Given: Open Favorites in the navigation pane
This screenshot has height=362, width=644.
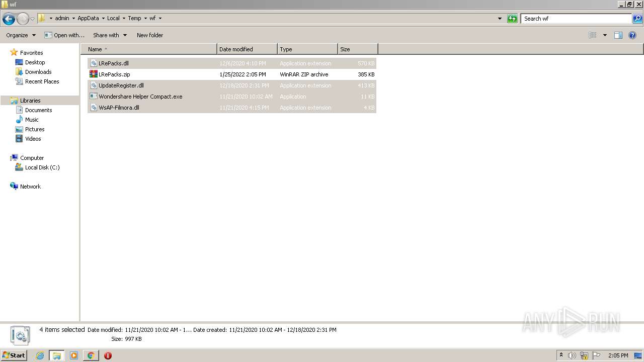Looking at the screenshot, I should click(31, 53).
